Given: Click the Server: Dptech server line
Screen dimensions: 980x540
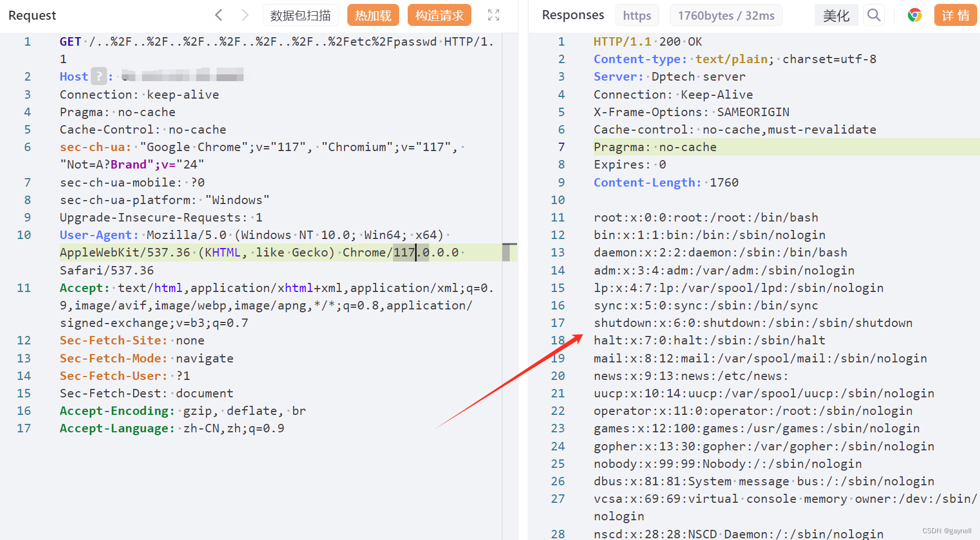Looking at the screenshot, I should 669,76.
